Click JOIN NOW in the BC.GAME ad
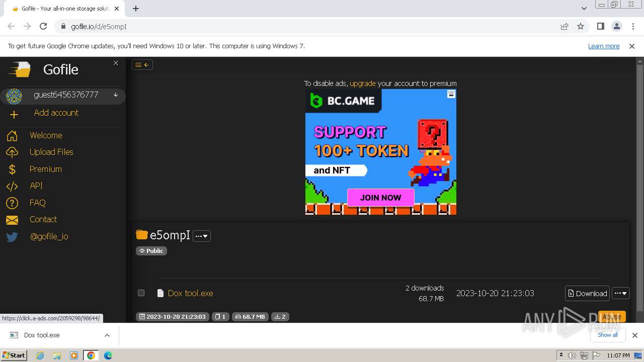Image resolution: width=644 pixels, height=362 pixels. (381, 198)
